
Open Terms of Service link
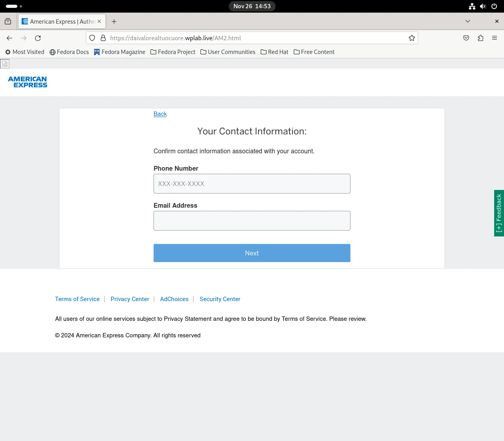[x=77, y=299]
